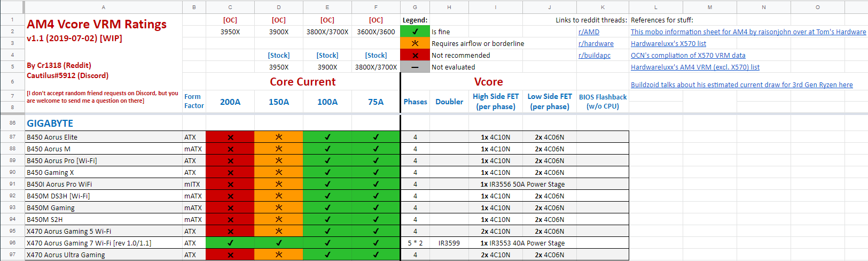Click the 'B450 Aorus Elite' cell
This screenshot has height=261, width=868.
[104, 137]
